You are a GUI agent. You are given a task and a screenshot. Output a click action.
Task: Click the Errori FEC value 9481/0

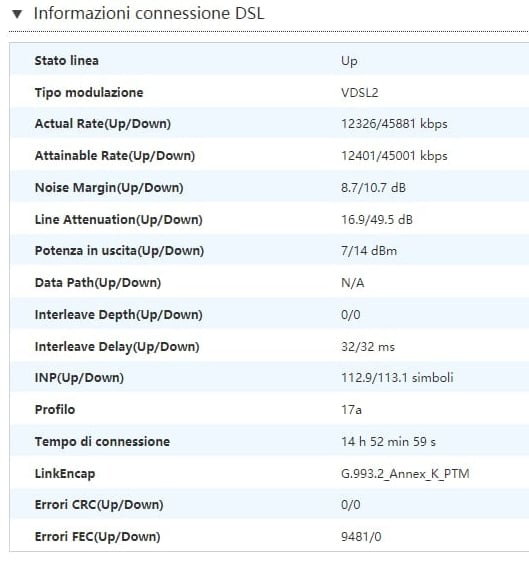click(361, 537)
